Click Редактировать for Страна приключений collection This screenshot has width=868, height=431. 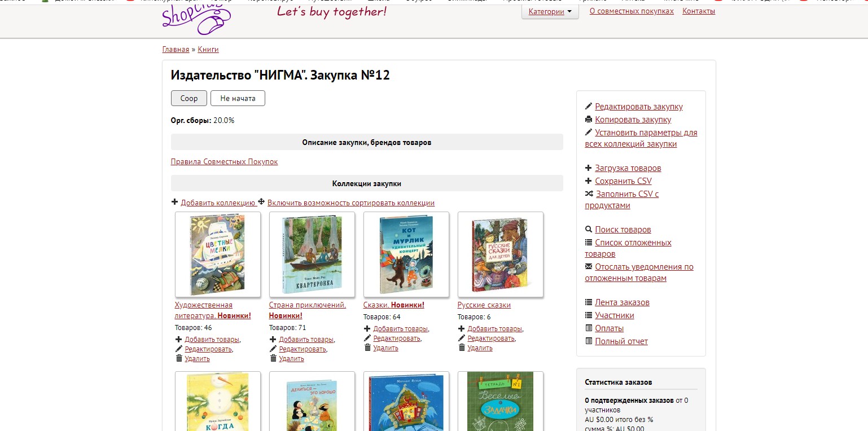pyautogui.click(x=303, y=349)
